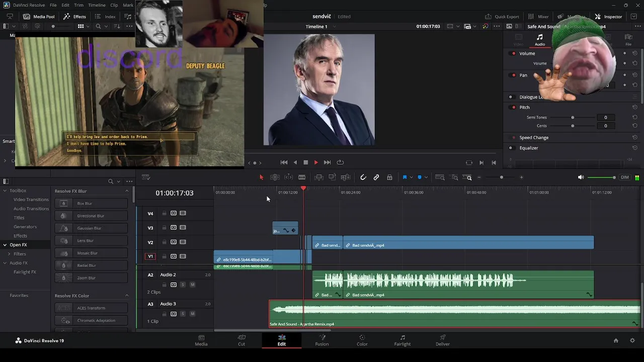
Task: Toggle the Effects panel button
Action: pyautogui.click(x=75, y=17)
